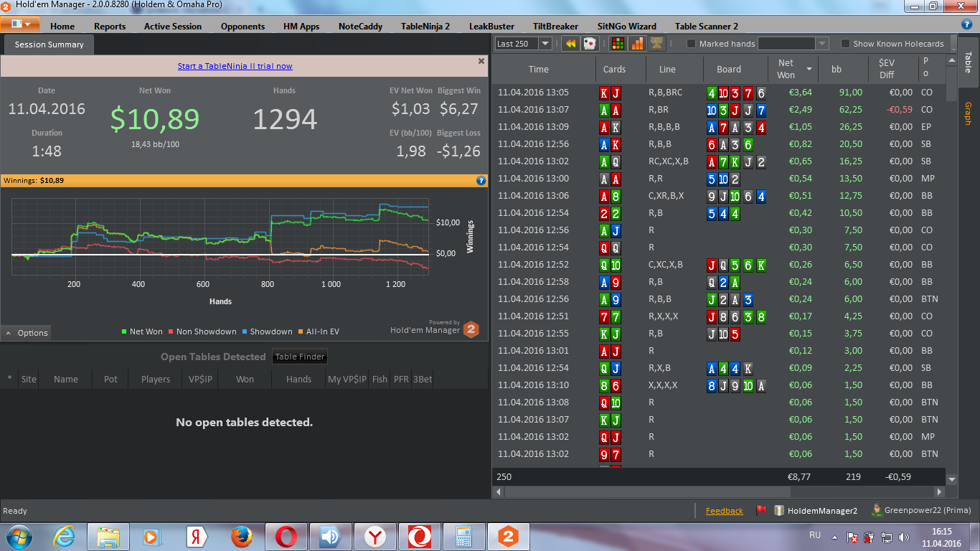Click the trophy icon in toolbar
The width and height of the screenshot is (980, 551).
(x=656, y=44)
